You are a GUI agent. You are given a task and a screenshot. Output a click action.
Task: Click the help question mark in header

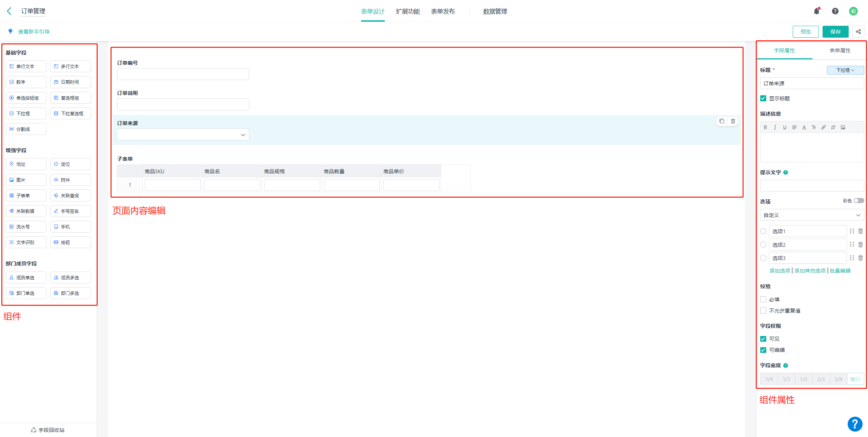tap(835, 11)
